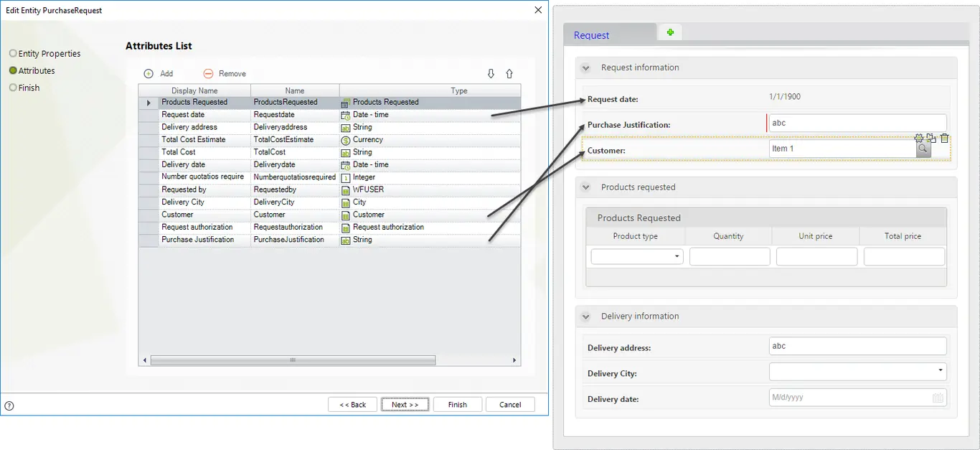Click the Next >> button
Screen dimensions: 980x450
405,405
